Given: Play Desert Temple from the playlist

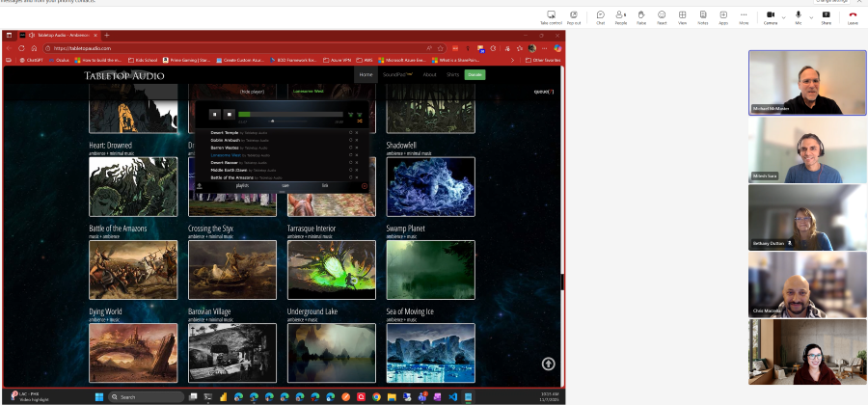Looking at the screenshot, I should (225, 133).
